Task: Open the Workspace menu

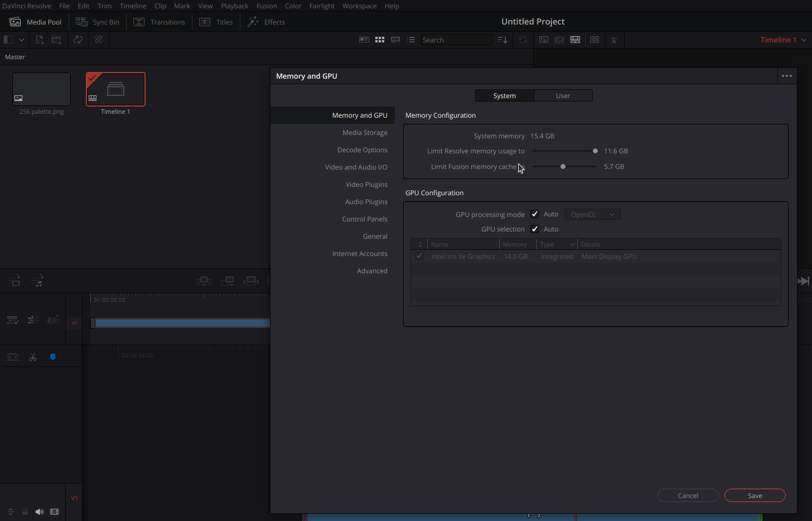Action: pos(359,6)
